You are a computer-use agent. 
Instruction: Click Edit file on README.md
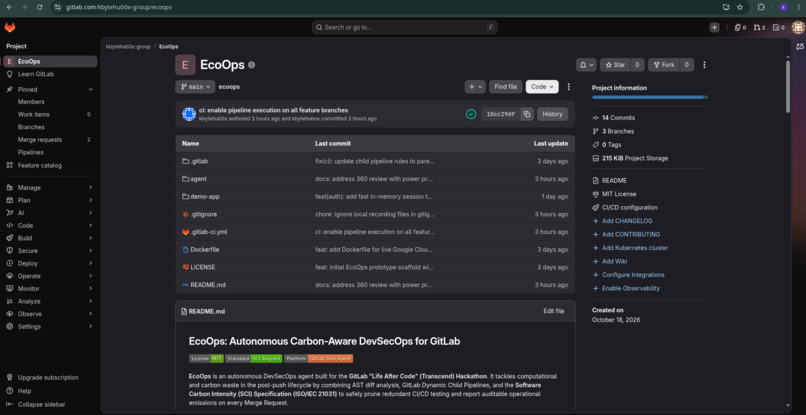click(554, 311)
